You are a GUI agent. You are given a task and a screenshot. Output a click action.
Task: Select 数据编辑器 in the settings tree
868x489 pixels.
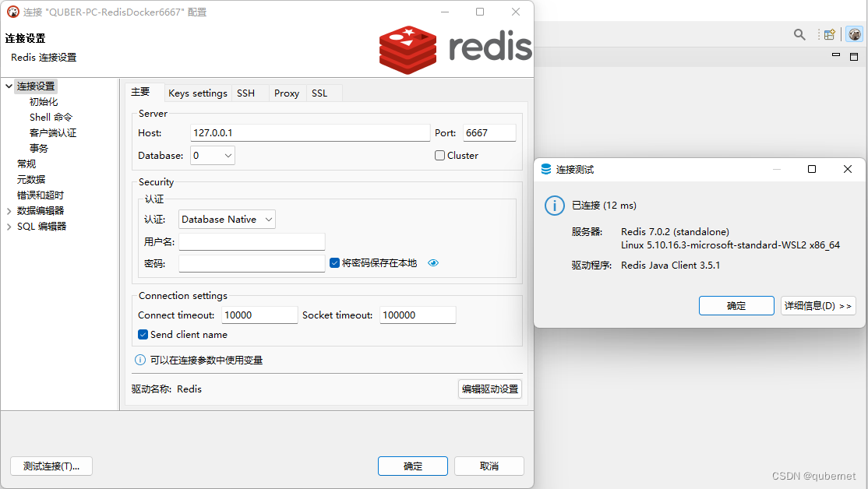click(41, 211)
